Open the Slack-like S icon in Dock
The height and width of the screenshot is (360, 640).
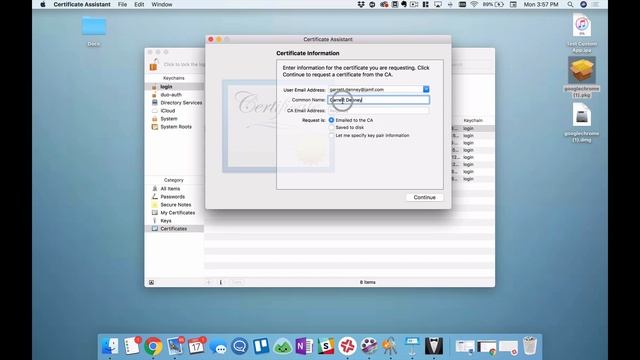(x=326, y=347)
